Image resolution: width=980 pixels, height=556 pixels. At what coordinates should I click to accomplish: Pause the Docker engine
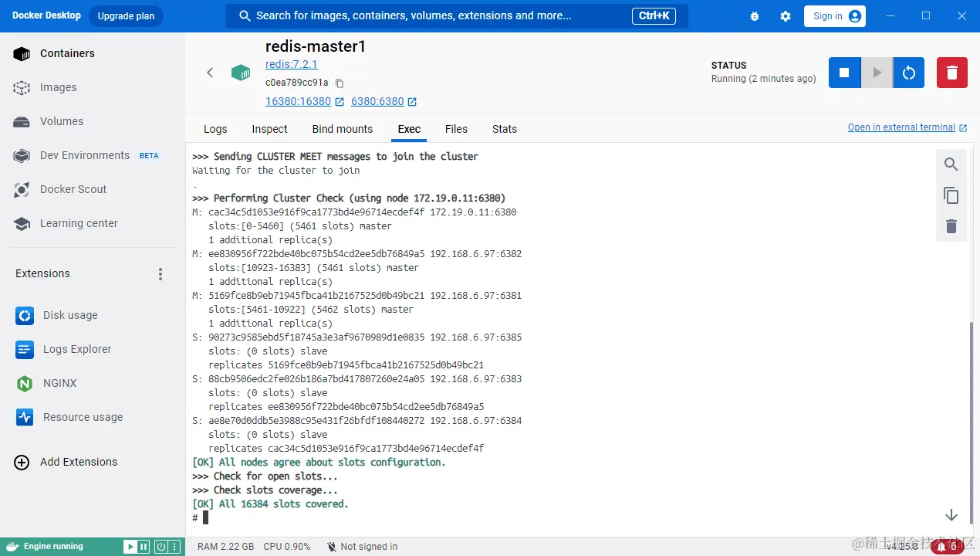(144, 547)
